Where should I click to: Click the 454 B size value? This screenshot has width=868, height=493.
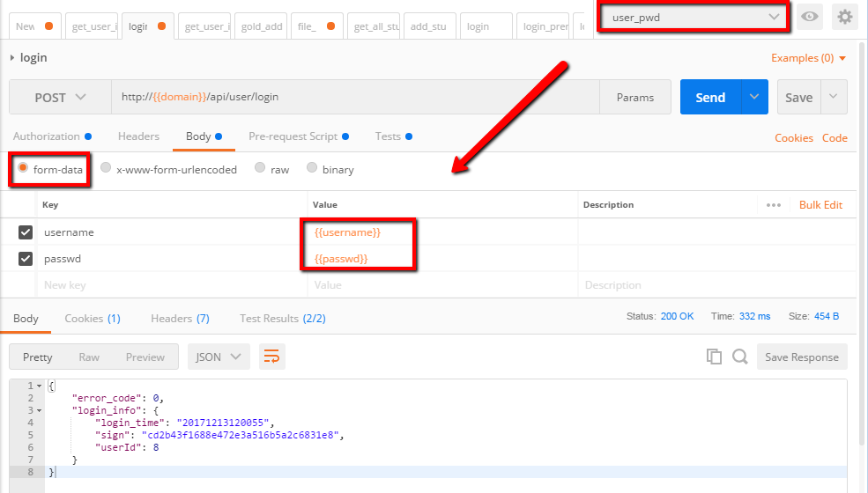point(827,316)
